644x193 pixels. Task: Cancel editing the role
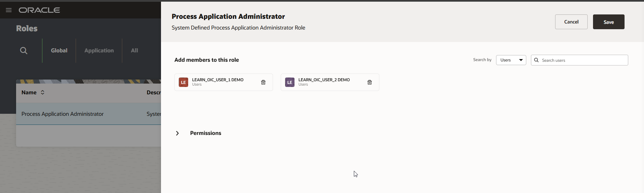pos(571,22)
